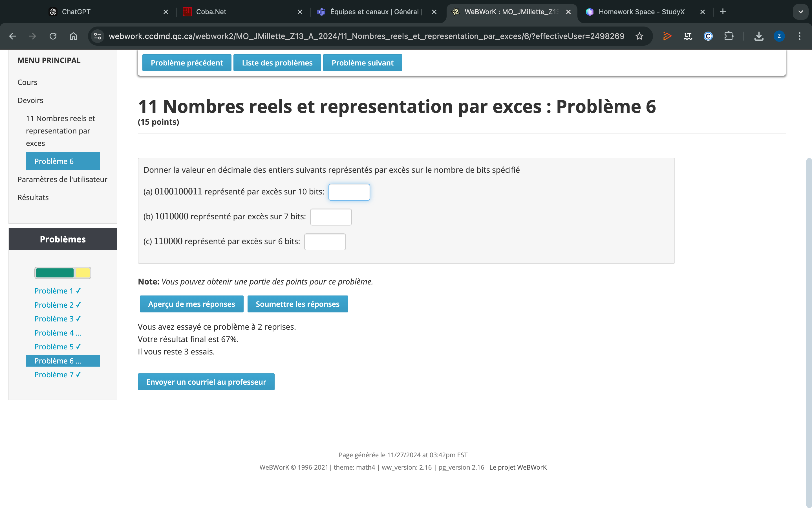Go back with the browser back arrow
The width and height of the screenshot is (812, 508).
(x=12, y=36)
